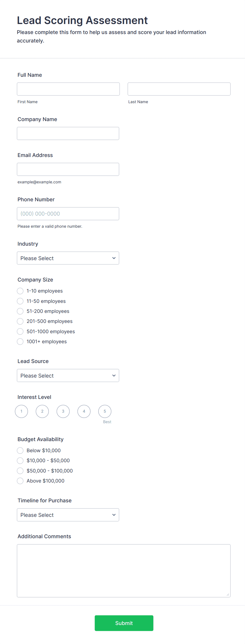Select the 1-10 employees radio option
The width and height of the screenshot is (245, 644).
(20, 291)
